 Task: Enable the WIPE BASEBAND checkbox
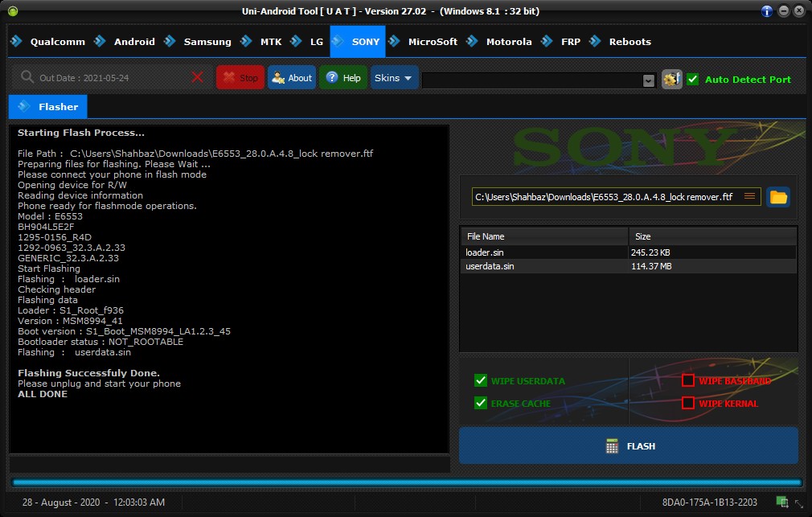pos(687,381)
